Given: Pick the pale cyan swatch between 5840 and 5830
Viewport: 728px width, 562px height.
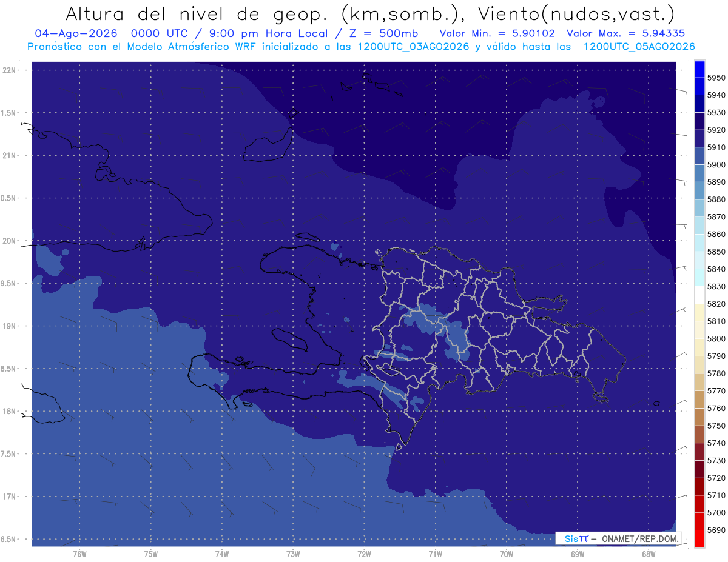Looking at the screenshot, I should point(699,278).
